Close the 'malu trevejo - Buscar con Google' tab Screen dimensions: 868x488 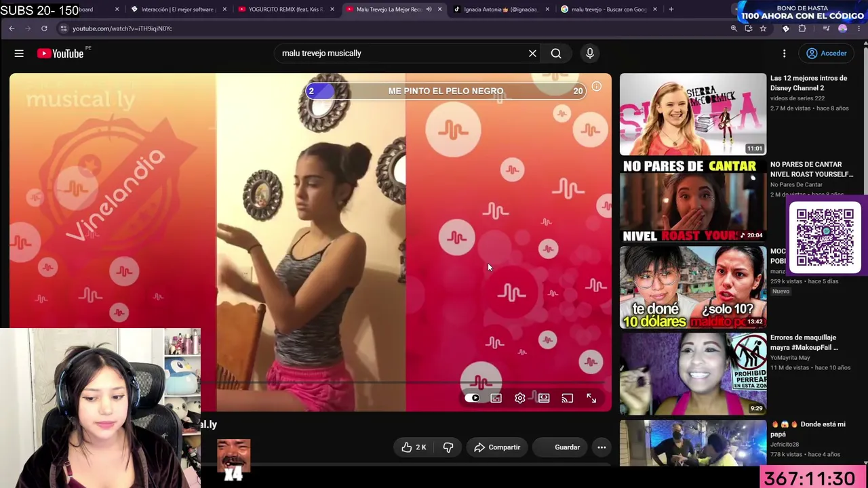click(655, 9)
